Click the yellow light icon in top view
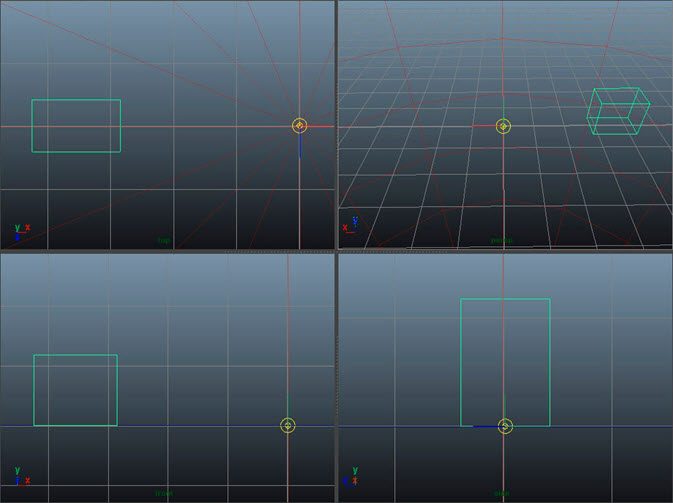This screenshot has width=673, height=503. tap(300, 126)
